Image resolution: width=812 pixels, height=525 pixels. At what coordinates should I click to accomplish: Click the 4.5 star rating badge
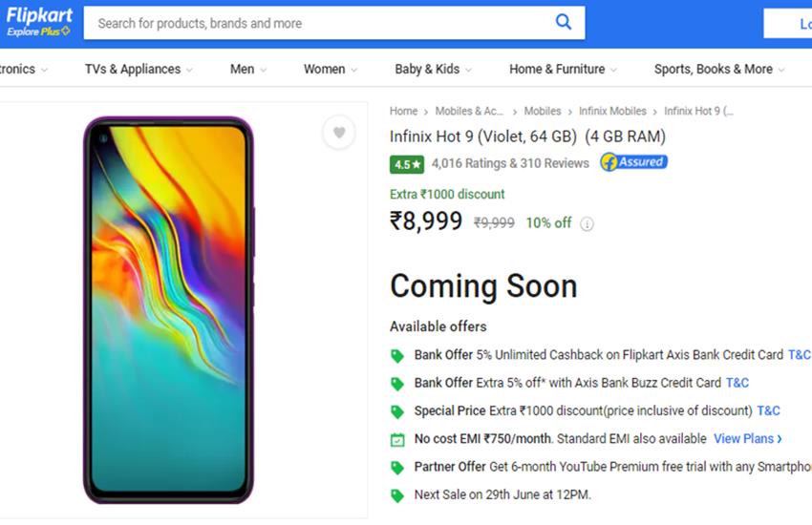[407, 164]
